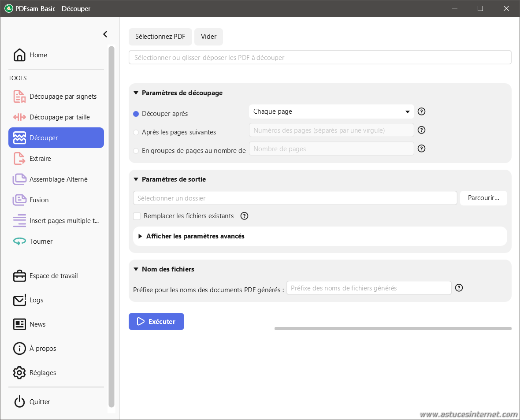The image size is (520, 420).
Task: Open Espace de travail in sidebar
Action: point(53,276)
